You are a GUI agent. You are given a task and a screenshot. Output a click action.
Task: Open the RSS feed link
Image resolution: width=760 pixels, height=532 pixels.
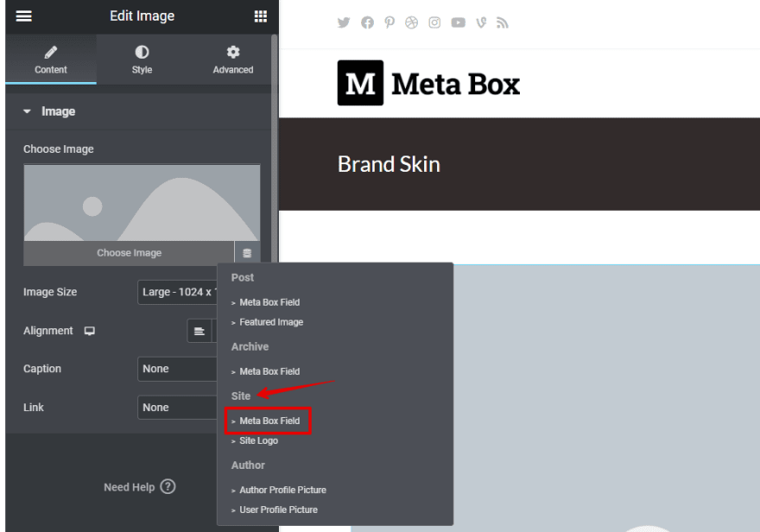[503, 22]
